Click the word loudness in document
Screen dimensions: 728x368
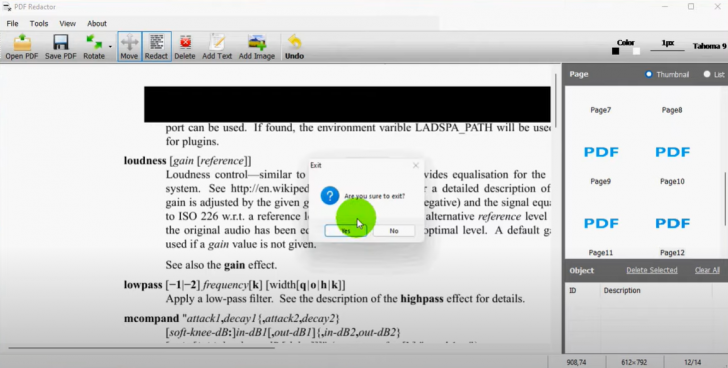(x=145, y=161)
